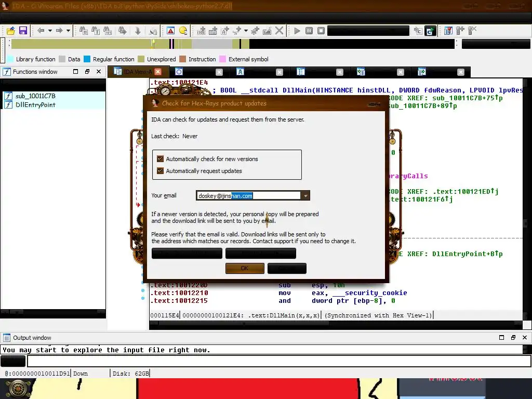Terminate the process with the stop button
This screenshot has height=399, width=532.
[321, 31]
